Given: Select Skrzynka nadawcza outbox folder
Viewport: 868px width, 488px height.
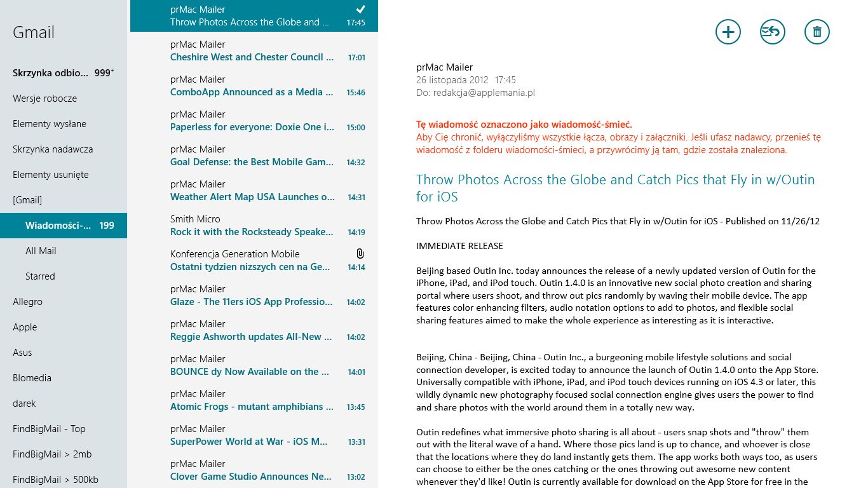Looking at the screenshot, I should [x=64, y=149].
